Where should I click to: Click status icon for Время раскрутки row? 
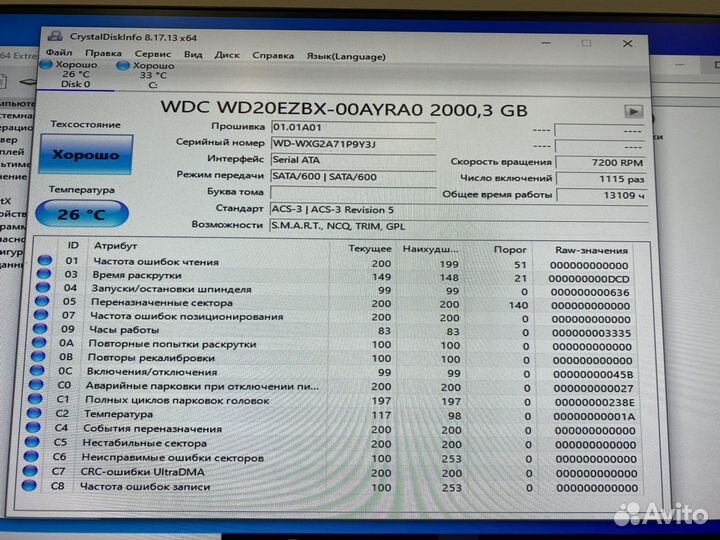pos(44,274)
